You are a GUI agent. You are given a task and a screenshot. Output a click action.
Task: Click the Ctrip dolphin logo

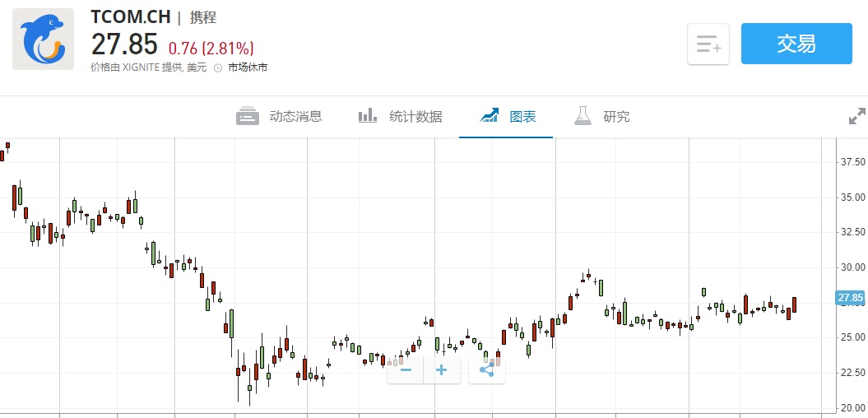click(43, 39)
